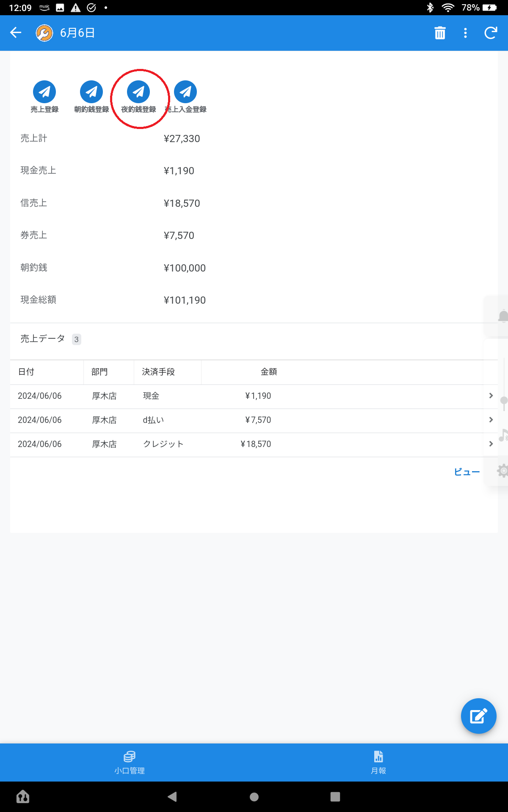This screenshot has height=812, width=508.
Task: Tap the orange wrench app logo
Action: tap(44, 33)
